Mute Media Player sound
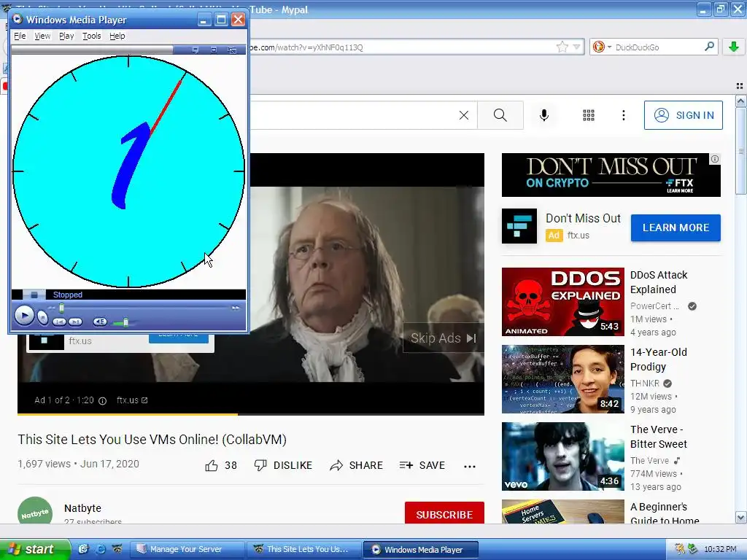The image size is (747, 560). pos(99,322)
